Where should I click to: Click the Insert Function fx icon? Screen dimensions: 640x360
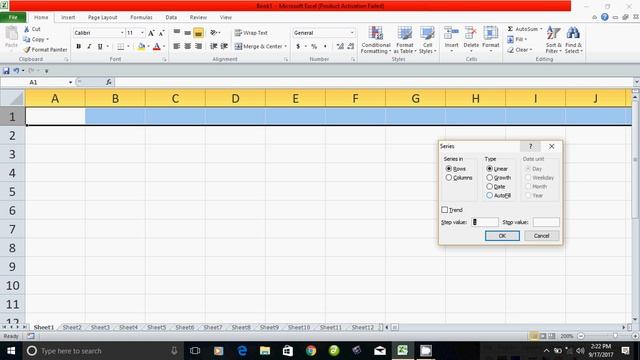(x=109, y=82)
